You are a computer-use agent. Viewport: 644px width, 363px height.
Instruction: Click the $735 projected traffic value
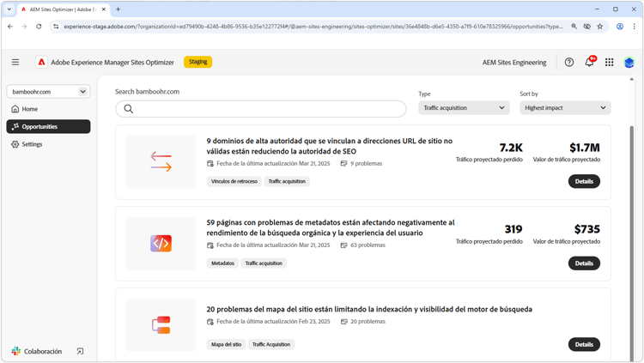(587, 229)
